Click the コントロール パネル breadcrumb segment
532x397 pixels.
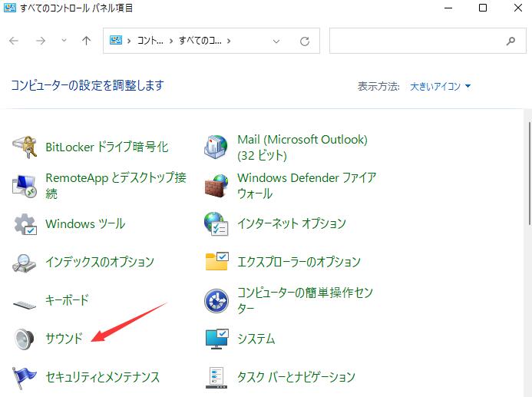pos(150,41)
